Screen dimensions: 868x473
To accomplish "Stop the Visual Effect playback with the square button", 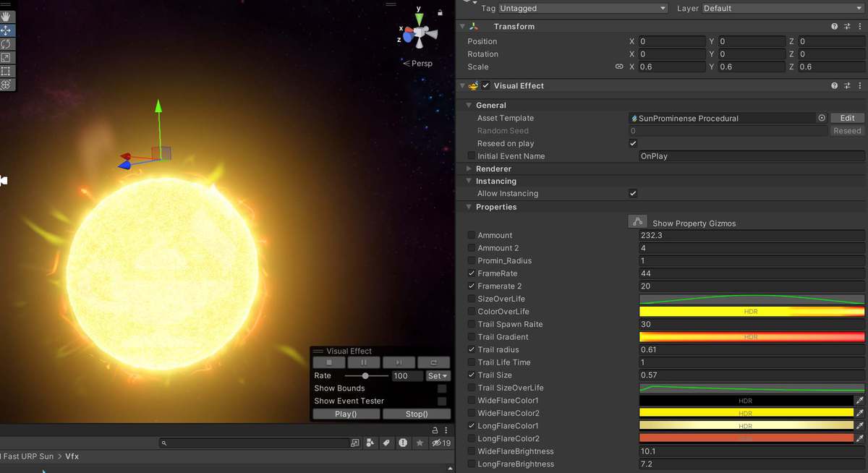I will pyautogui.click(x=329, y=362).
